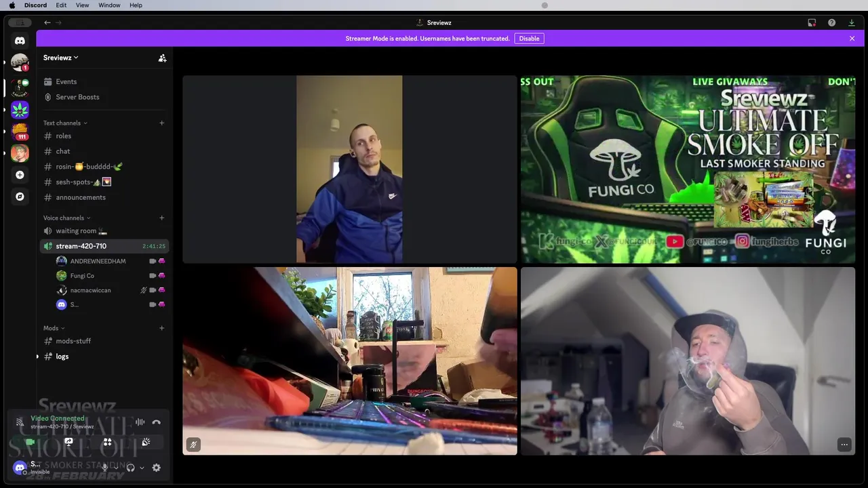868x488 pixels.
Task: Join the waiting room voice channel
Action: tap(104, 230)
